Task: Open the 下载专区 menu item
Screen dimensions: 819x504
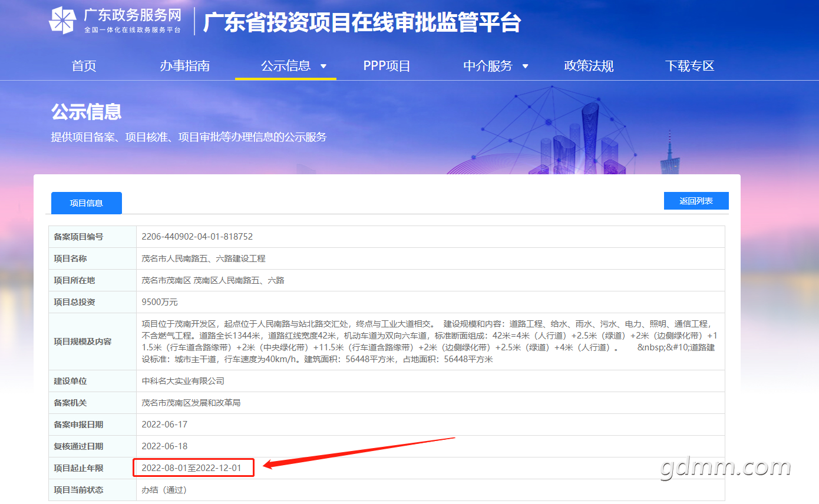Action: tap(689, 66)
